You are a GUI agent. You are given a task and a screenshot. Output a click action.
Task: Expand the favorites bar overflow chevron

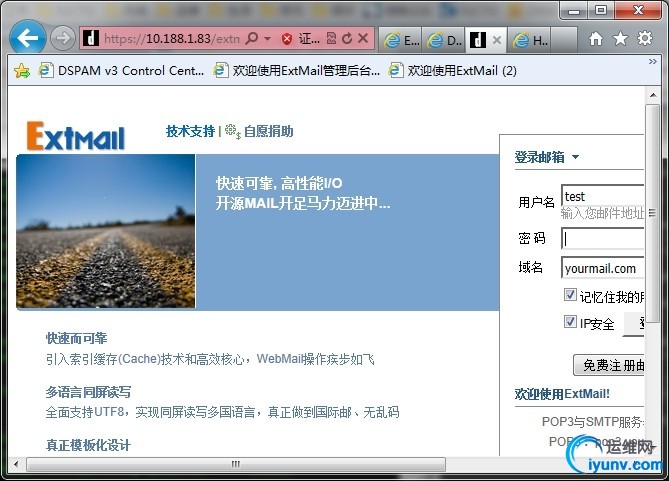[x=652, y=61]
